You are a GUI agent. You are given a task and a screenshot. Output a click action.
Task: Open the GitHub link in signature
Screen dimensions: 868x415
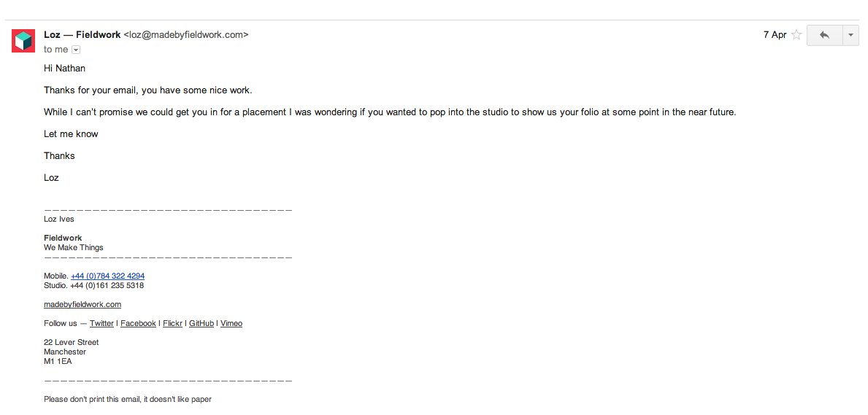click(x=201, y=324)
